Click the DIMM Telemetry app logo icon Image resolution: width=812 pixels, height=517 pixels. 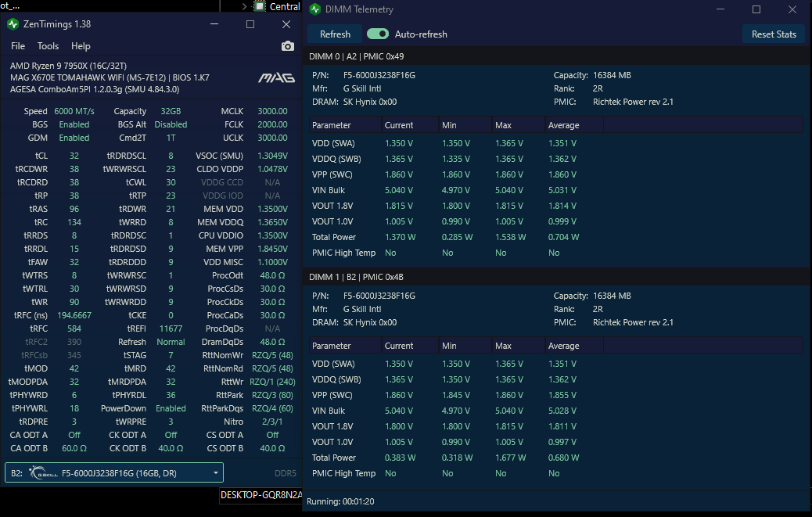[314, 9]
